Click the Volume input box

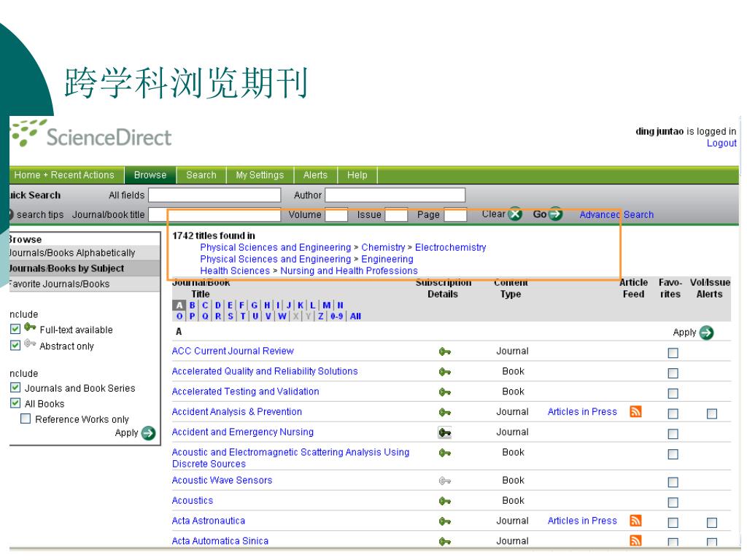point(336,215)
